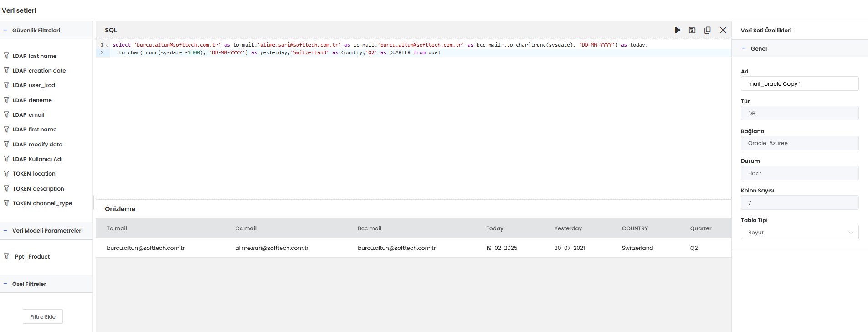
Task: Collapse the Genel properties section
Action: [744, 48]
